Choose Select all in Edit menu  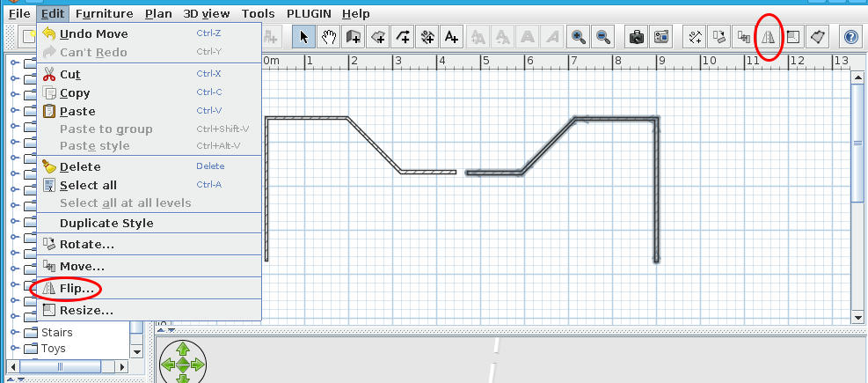click(x=149, y=185)
